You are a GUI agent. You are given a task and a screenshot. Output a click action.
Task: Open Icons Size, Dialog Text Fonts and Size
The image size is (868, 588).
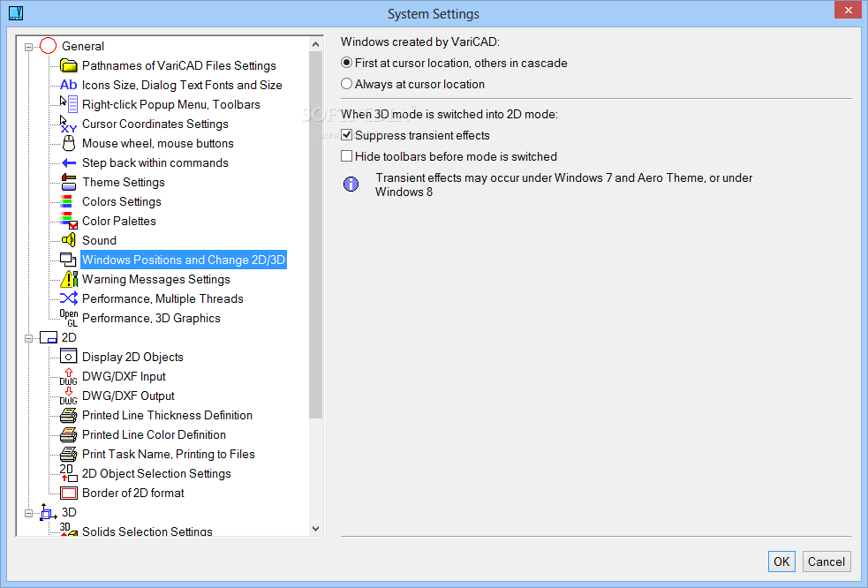point(182,85)
